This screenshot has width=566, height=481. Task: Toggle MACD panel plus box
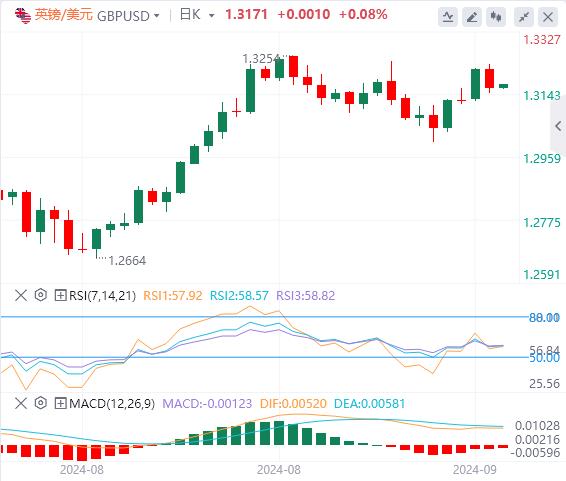(60, 403)
